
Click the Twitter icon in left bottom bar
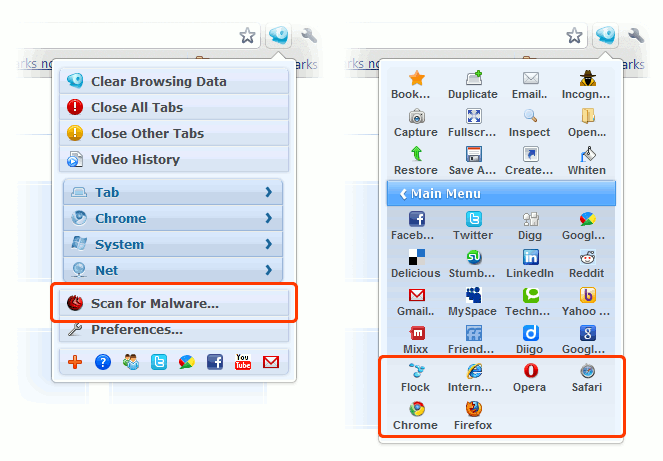point(159,362)
